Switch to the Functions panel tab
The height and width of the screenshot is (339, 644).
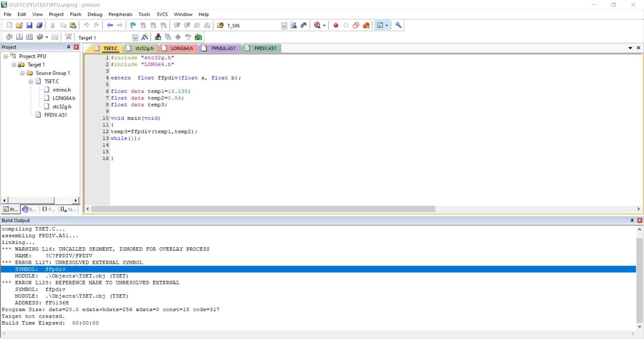coord(49,209)
